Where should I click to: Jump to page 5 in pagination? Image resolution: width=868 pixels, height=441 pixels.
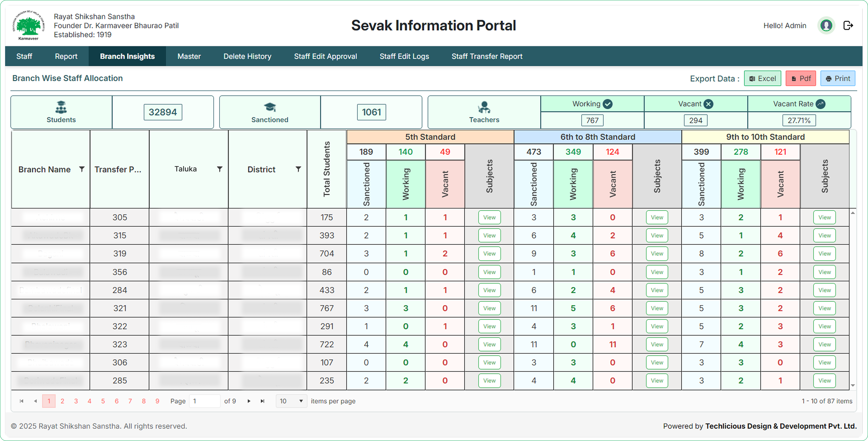tap(103, 401)
